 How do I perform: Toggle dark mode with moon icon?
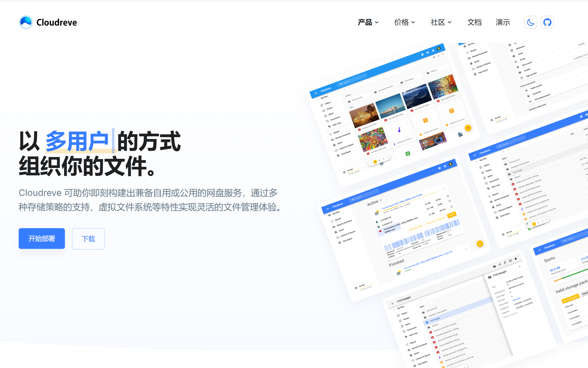click(x=531, y=22)
